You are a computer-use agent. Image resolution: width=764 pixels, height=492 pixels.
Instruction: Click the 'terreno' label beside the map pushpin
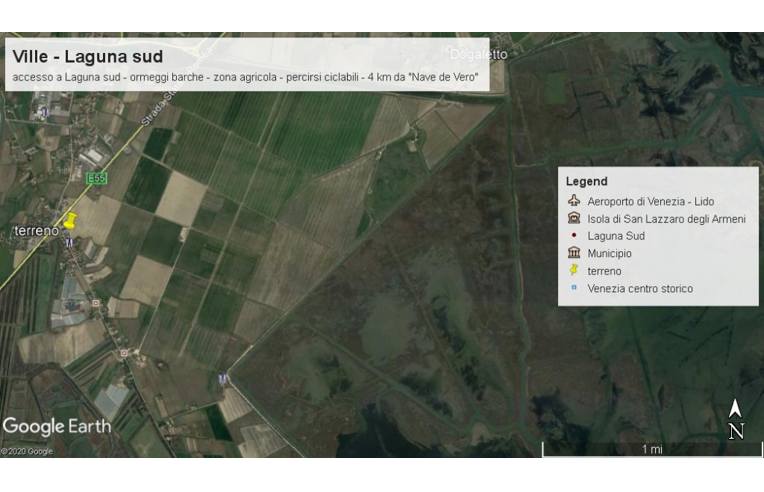click(x=37, y=231)
